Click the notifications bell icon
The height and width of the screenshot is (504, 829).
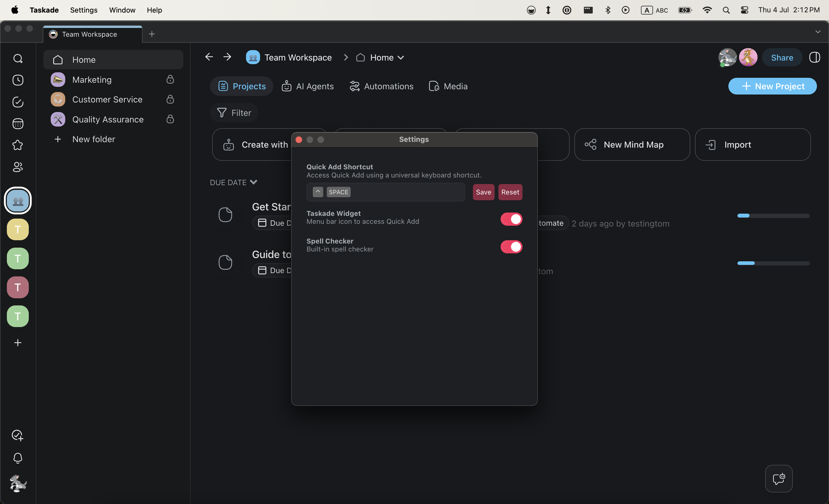18,458
